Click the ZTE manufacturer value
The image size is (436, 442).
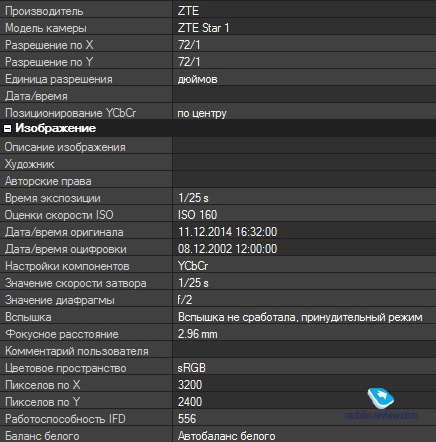coord(188,11)
